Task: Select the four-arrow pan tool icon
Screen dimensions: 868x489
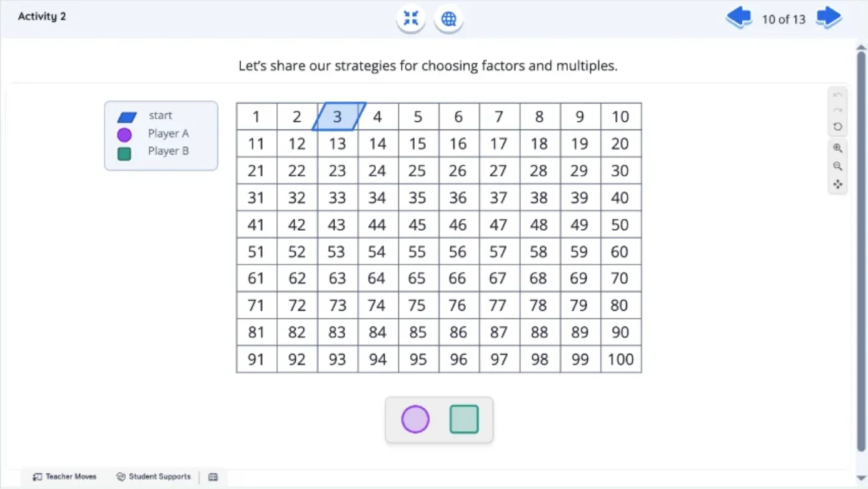Action: pos(838,184)
